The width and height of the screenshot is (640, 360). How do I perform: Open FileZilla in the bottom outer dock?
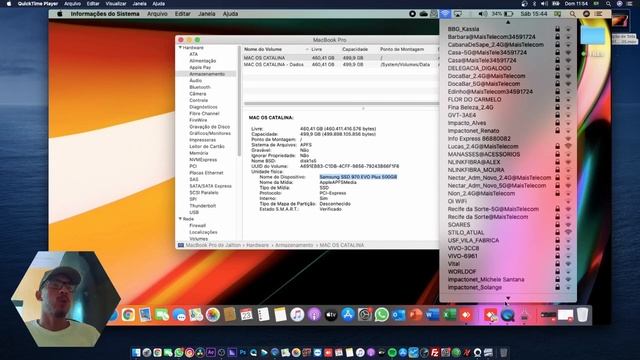(x=435, y=353)
